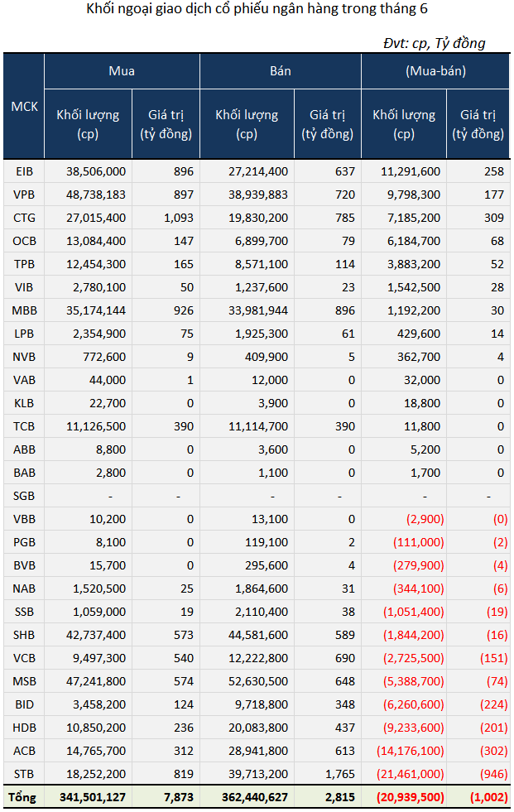Click VPB buy volume 48,738,183
This screenshot has width=514, height=812.
tap(96, 195)
